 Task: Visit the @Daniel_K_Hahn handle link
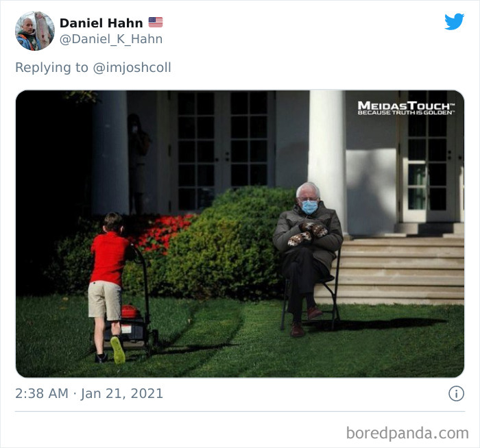[x=111, y=39]
